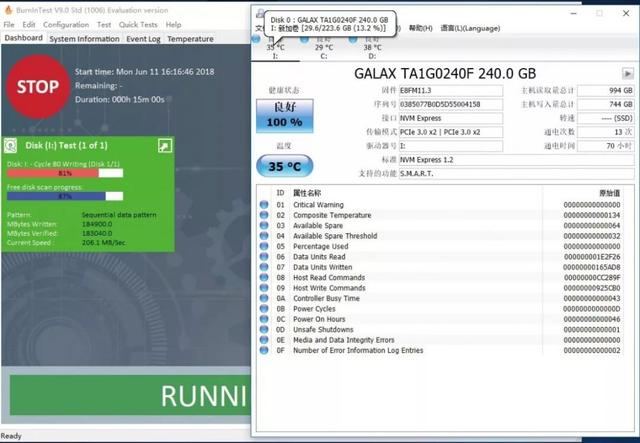Click the serial number field 0385077B0D5D55004158
Viewport: 640px width, 443px height.
click(x=451, y=104)
